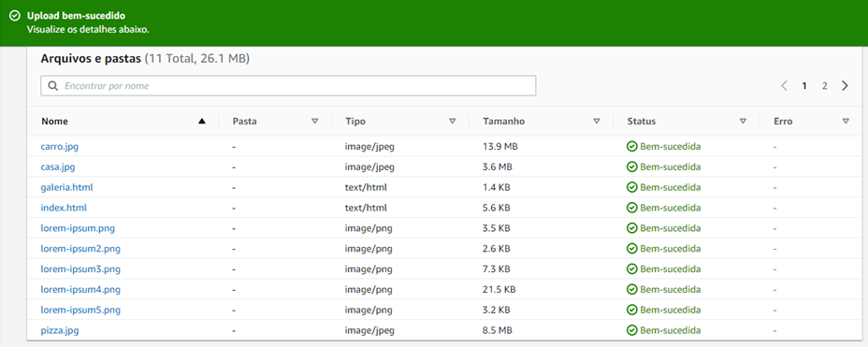
Task: Click the Nome ascending sort triangle
Action: coord(202,122)
